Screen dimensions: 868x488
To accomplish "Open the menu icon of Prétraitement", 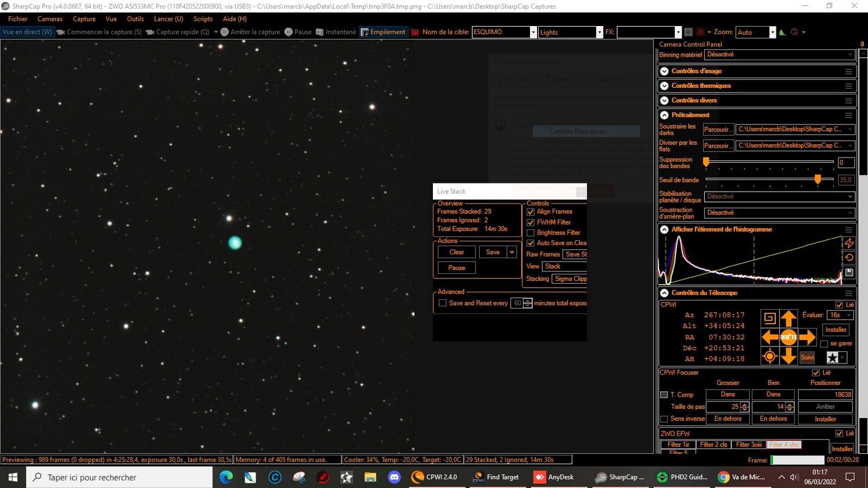I will [x=848, y=115].
